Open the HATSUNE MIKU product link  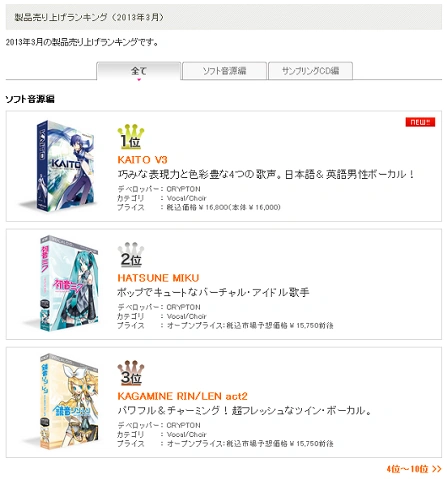pos(158,278)
